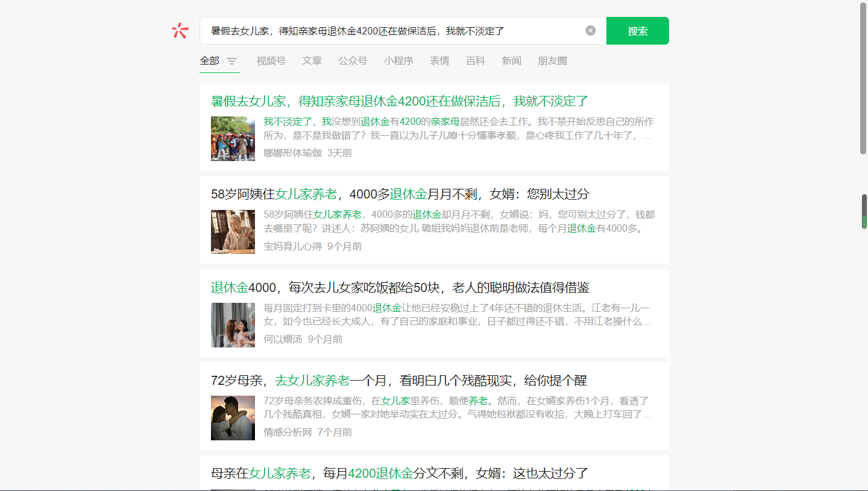Screen dimensions: 868x491
Task: Switch to the 百科 tab
Action: click(x=476, y=61)
